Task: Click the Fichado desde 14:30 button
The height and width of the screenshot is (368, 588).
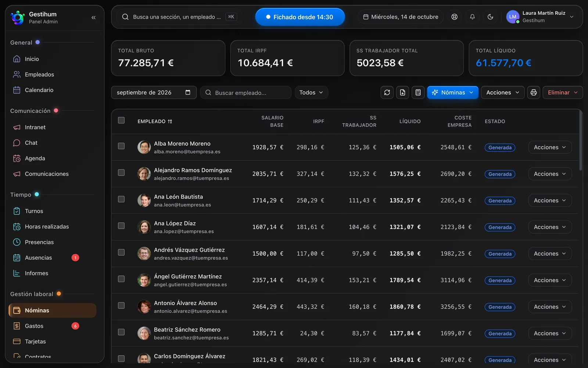Action: click(x=300, y=17)
